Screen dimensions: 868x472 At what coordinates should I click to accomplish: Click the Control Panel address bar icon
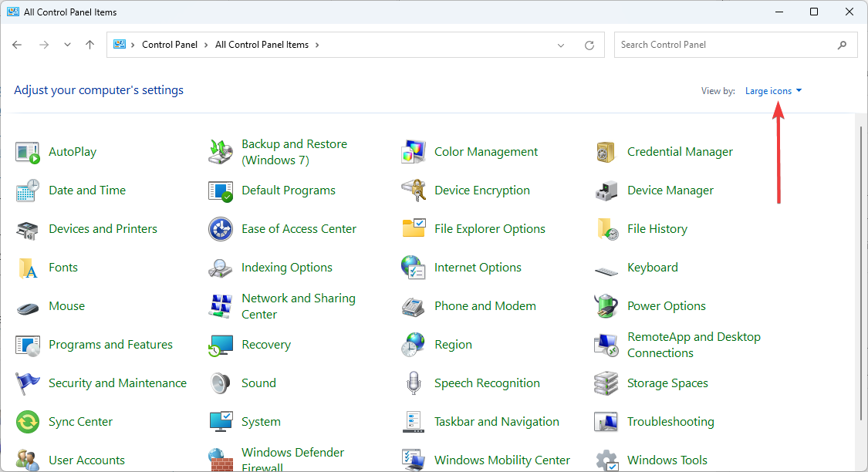point(120,44)
